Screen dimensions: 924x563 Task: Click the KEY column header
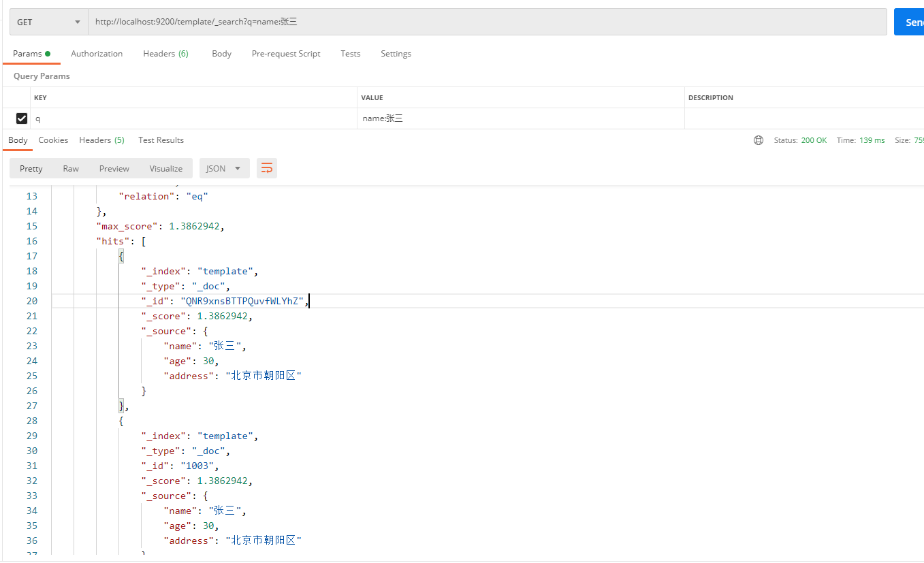pos(40,98)
